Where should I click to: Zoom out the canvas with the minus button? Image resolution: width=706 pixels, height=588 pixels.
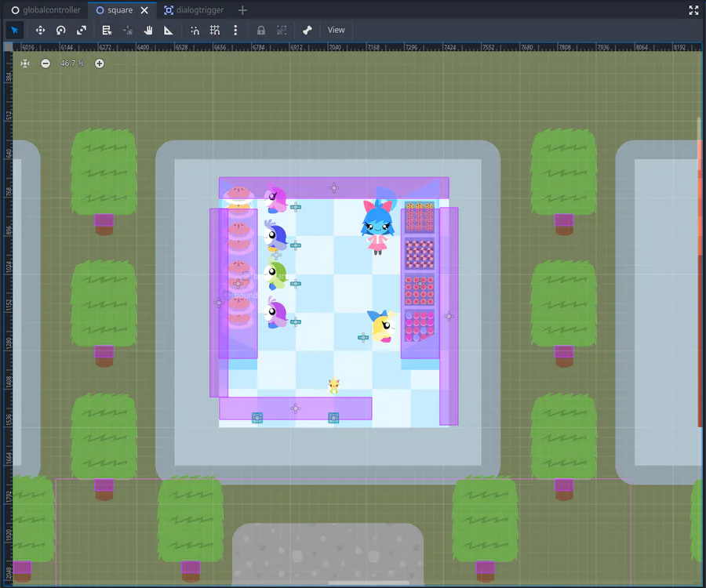tap(45, 64)
